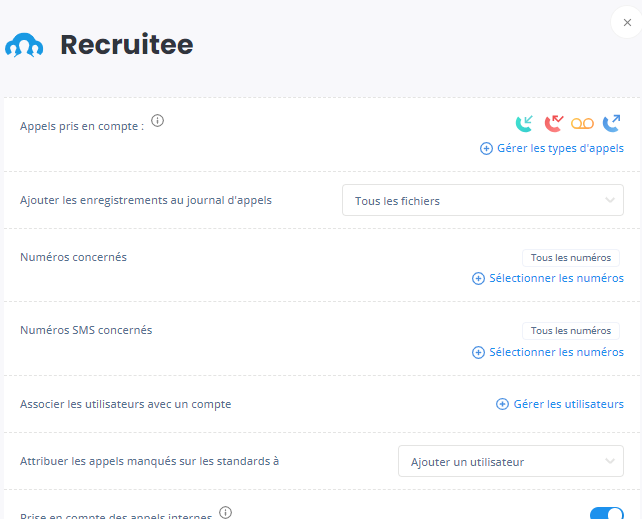Click label Numéros concernés
Image resolution: width=642 pixels, height=519 pixels.
73,257
